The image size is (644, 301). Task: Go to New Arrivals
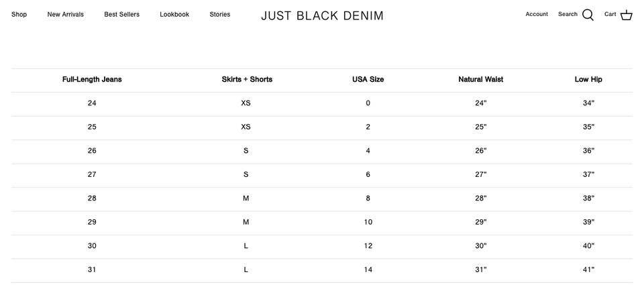65,14
